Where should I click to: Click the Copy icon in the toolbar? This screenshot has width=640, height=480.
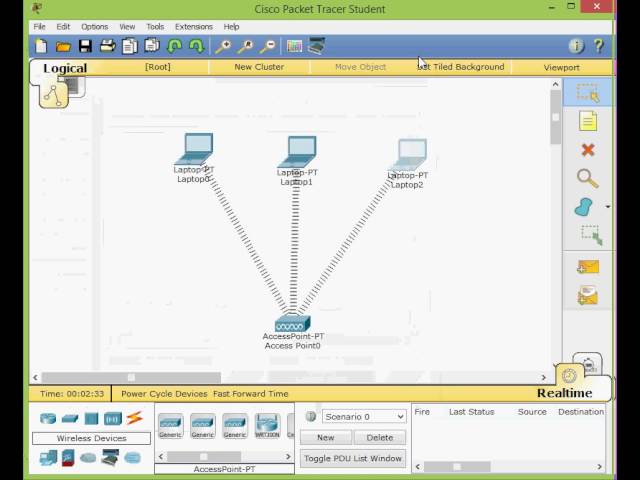coord(130,46)
